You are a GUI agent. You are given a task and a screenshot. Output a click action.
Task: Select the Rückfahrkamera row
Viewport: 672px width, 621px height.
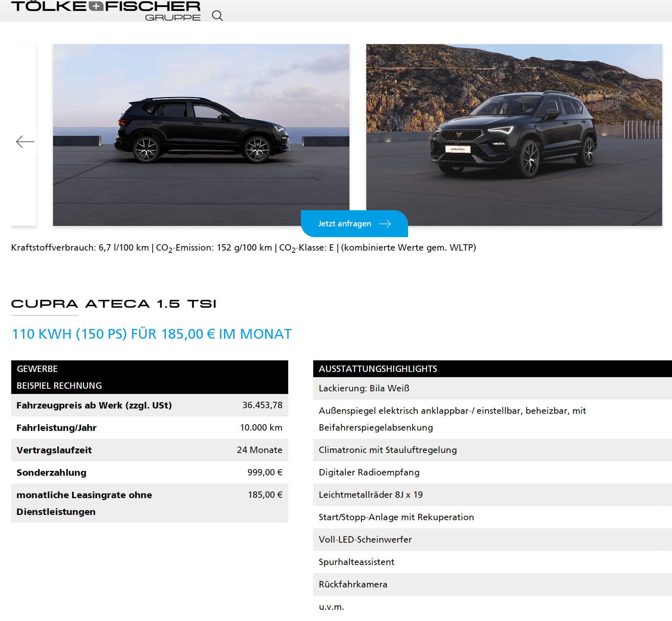(x=492, y=584)
